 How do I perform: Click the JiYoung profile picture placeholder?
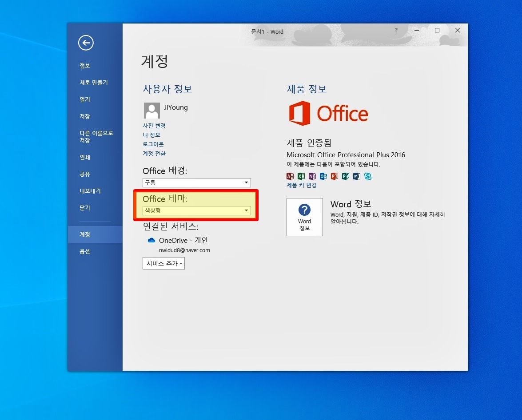[x=151, y=111]
